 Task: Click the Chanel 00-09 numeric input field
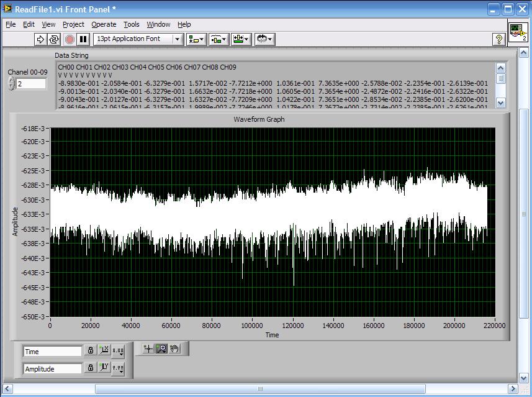(30, 84)
